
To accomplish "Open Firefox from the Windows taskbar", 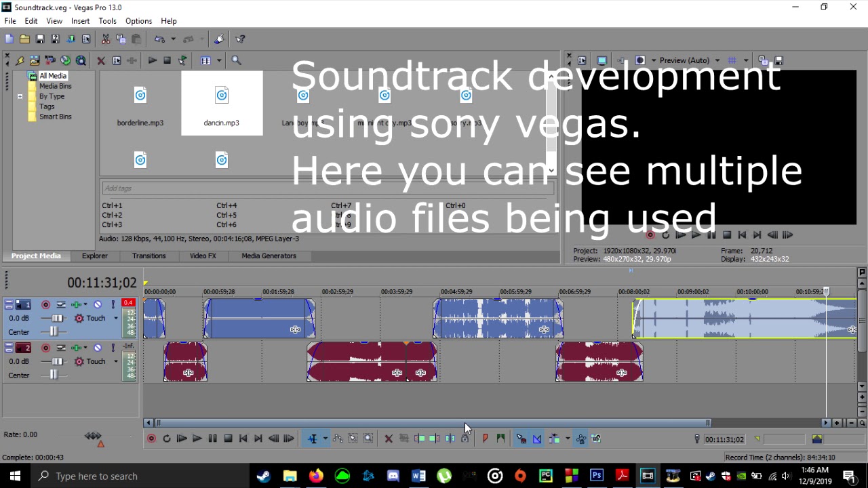I will pos(316,476).
